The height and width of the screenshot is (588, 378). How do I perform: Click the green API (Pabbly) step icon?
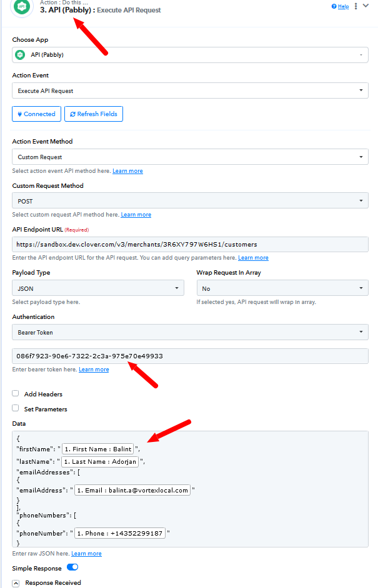tap(22, 7)
